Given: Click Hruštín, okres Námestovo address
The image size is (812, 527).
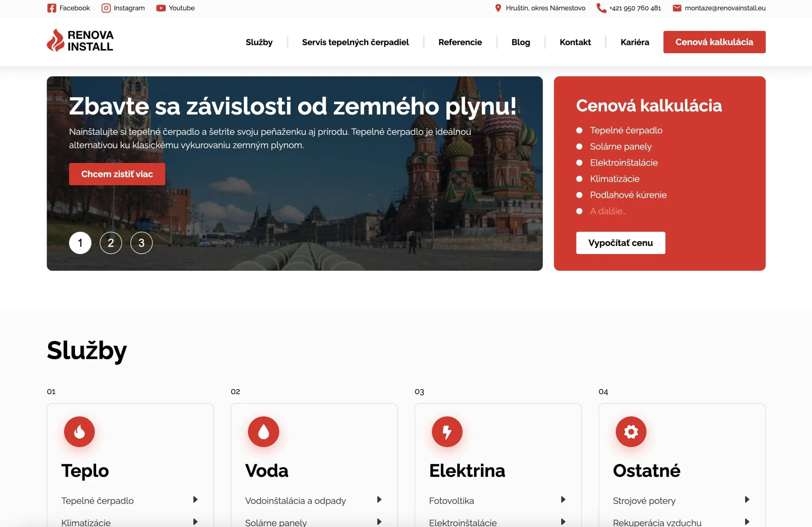Looking at the screenshot, I should pos(545,8).
